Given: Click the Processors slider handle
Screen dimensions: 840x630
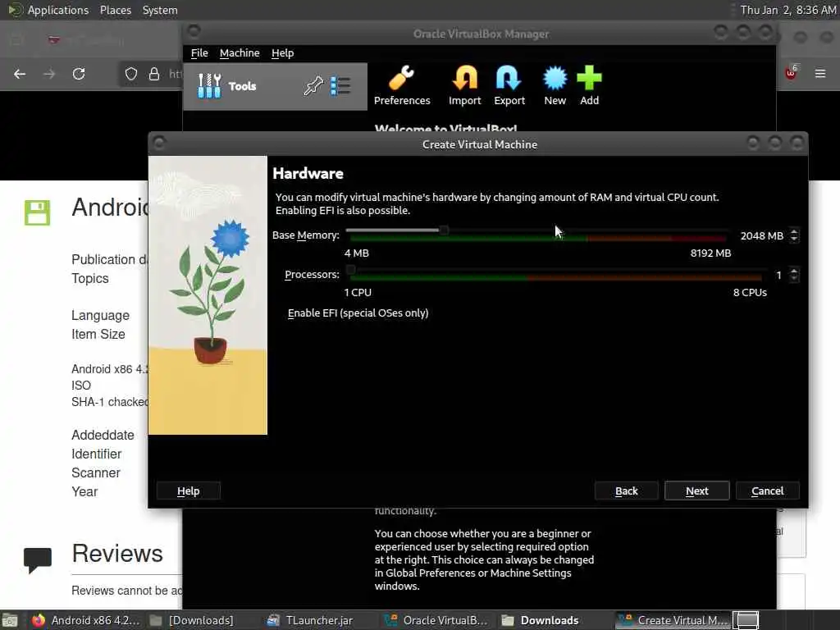Looking at the screenshot, I should [x=350, y=270].
